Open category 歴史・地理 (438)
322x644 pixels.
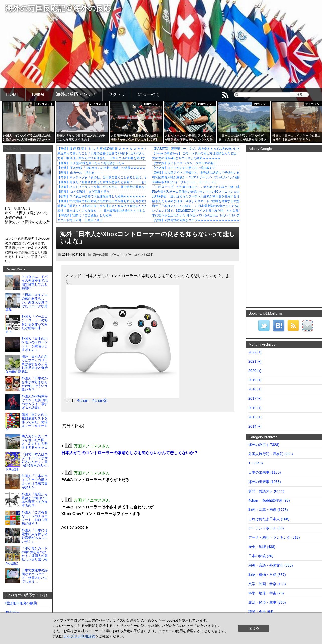click(x=262, y=547)
